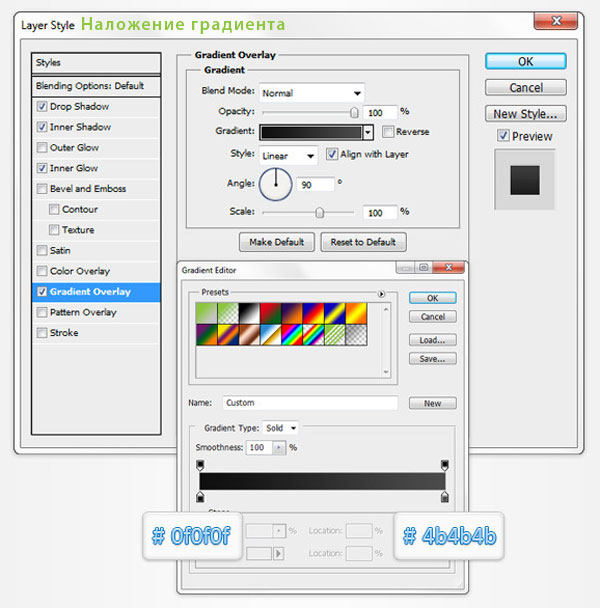This screenshot has width=600, height=608.
Task: Open the Presets flyout menu arrow
Action: coord(382,294)
